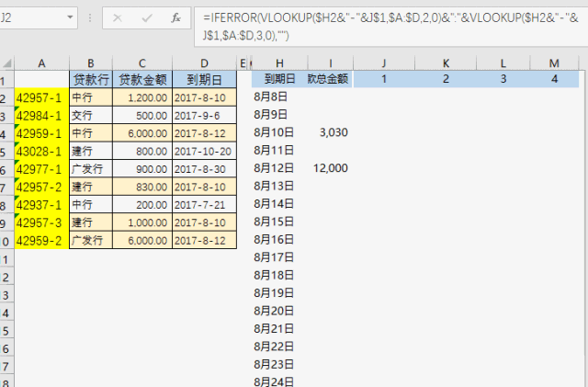Viewport: 588px width, 387px height.
Task: Click the 6,000.00 amount for 广发行
Action: click(x=141, y=240)
